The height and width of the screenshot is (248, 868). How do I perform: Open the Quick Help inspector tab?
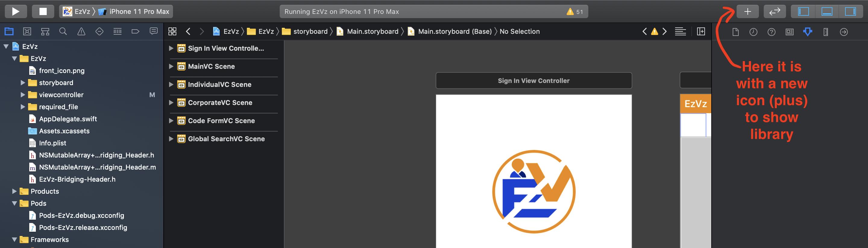point(771,32)
